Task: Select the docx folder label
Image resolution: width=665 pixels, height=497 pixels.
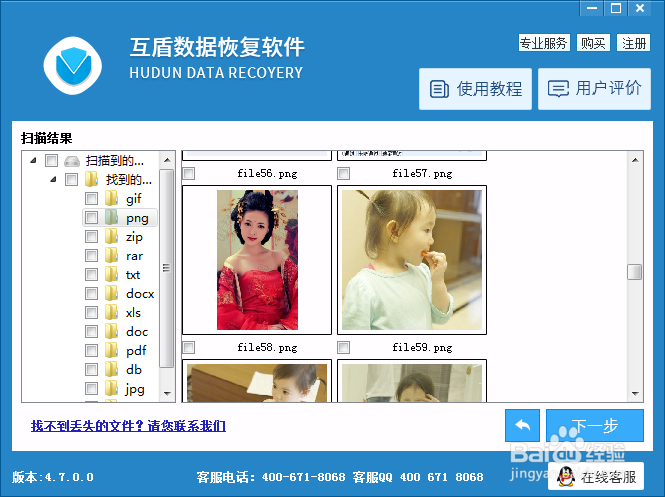Action: (x=140, y=293)
